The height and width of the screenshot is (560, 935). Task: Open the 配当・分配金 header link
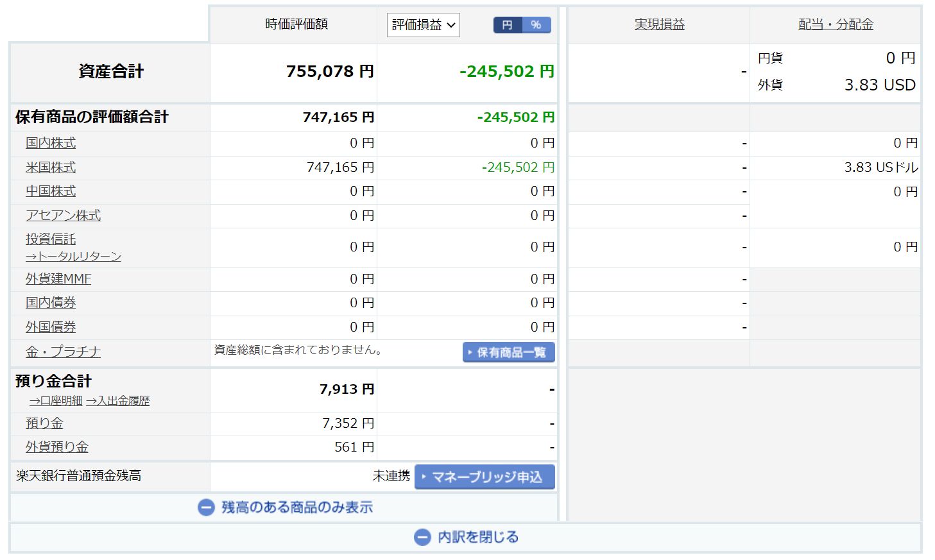(x=836, y=24)
